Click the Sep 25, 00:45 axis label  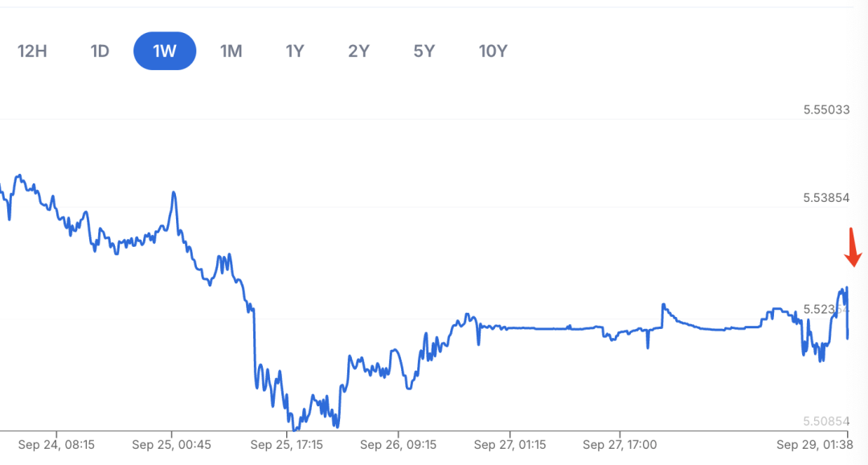[x=171, y=444]
